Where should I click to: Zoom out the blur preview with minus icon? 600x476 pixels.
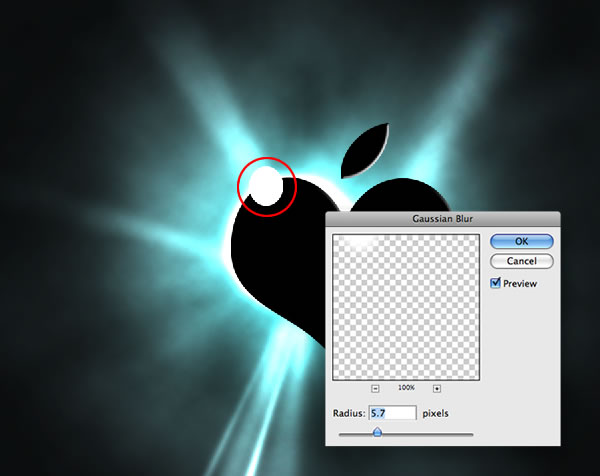tap(375, 388)
